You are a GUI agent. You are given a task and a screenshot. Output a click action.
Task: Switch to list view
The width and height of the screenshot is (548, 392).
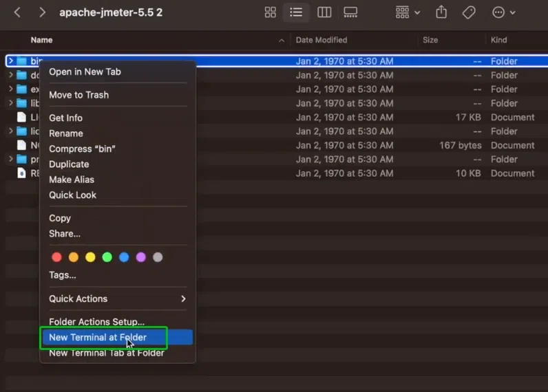296,12
